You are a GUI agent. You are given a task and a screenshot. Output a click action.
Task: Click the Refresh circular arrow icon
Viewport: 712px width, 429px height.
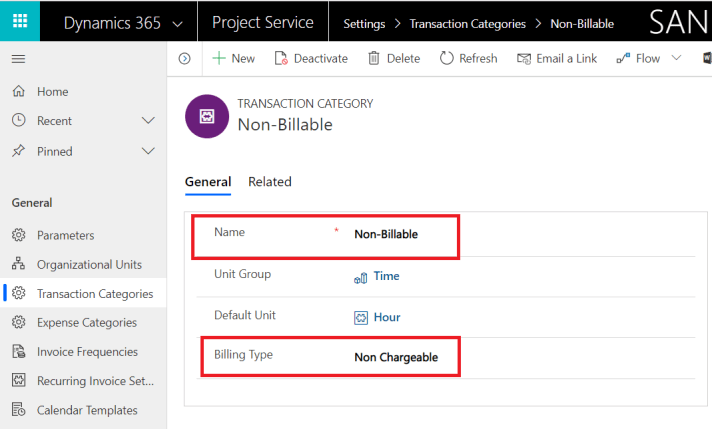tap(446, 58)
